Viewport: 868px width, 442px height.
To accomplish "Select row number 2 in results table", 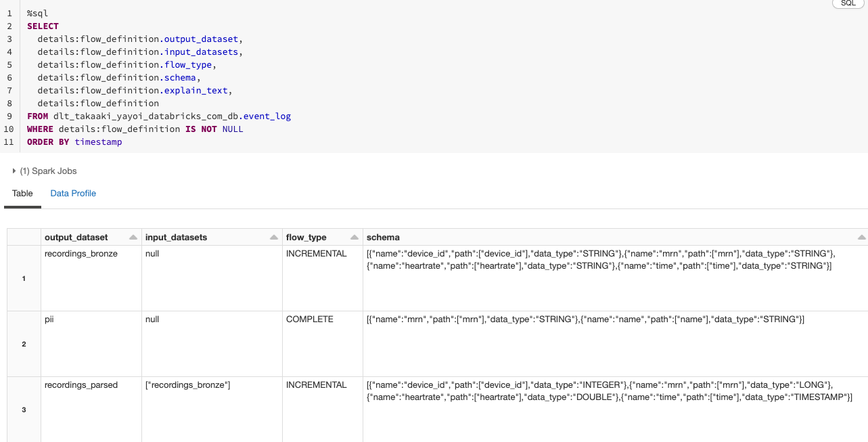I will click(24, 344).
